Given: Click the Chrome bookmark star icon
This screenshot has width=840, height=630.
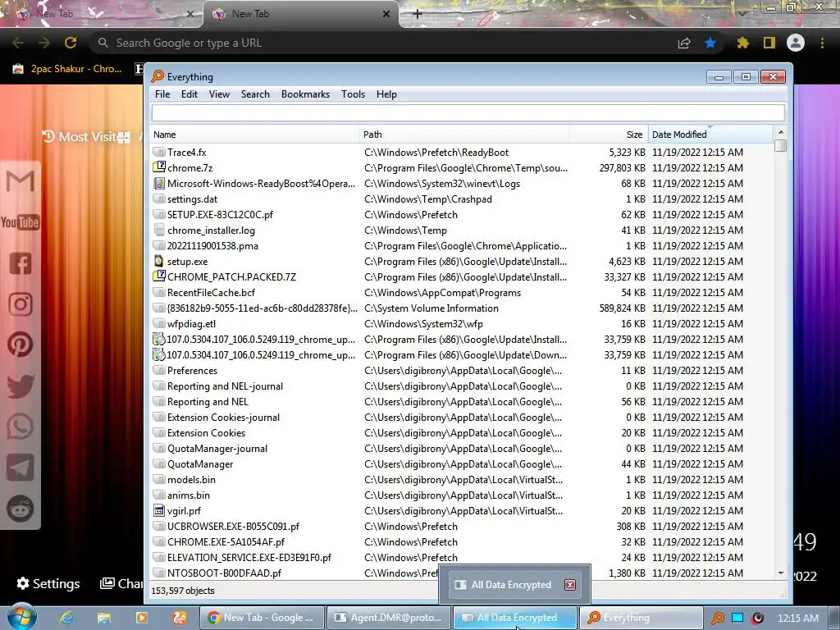Looking at the screenshot, I should tap(710, 43).
